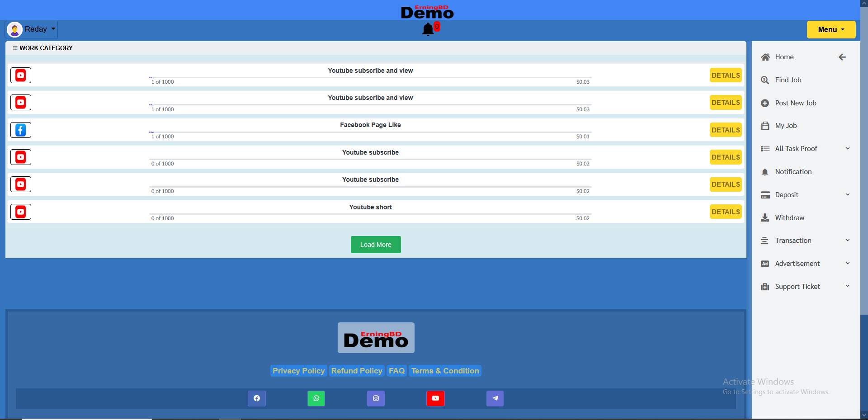Open the YouTube footer icon
This screenshot has height=420, width=868.
point(435,398)
